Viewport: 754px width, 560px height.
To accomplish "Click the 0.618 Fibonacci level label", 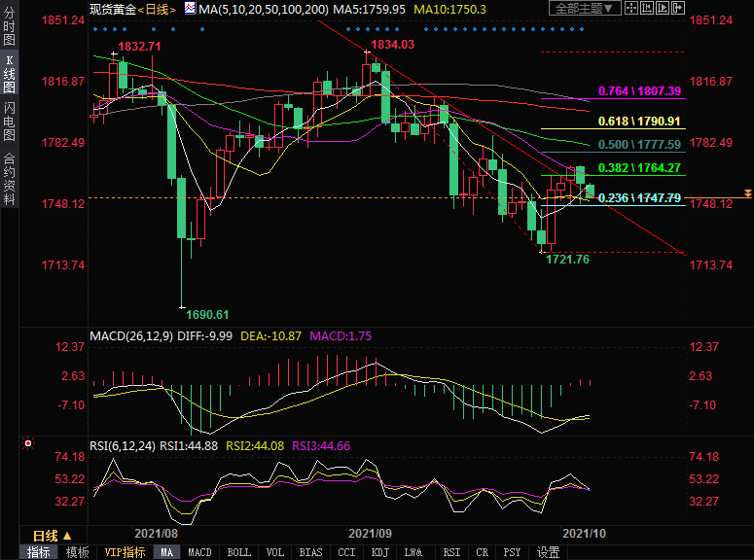I will click(x=639, y=122).
